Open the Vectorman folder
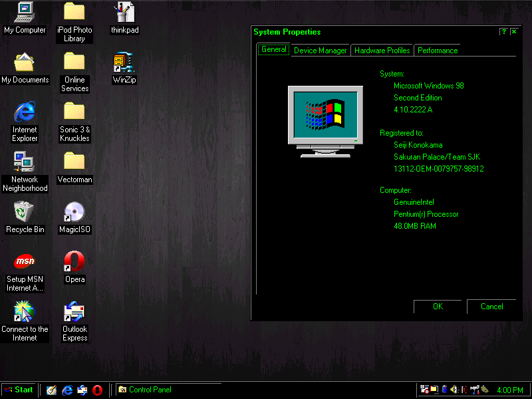The height and width of the screenshot is (399, 532). [74, 162]
